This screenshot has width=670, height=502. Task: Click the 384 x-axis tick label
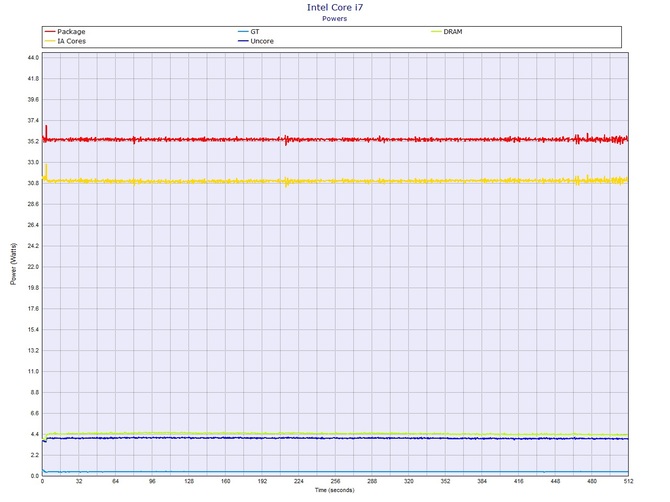tap(482, 481)
